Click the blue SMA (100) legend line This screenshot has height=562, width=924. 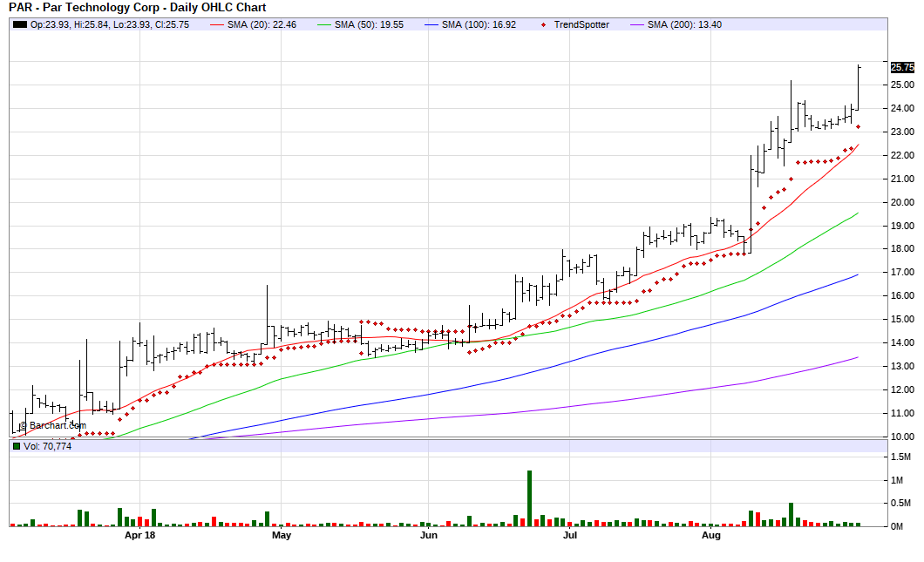tap(431, 24)
